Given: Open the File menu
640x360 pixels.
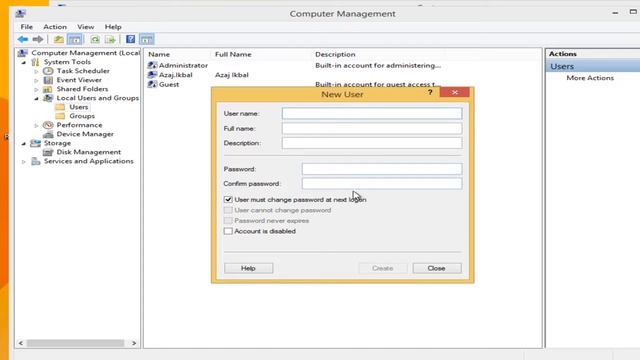Looking at the screenshot, I should click(x=27, y=27).
